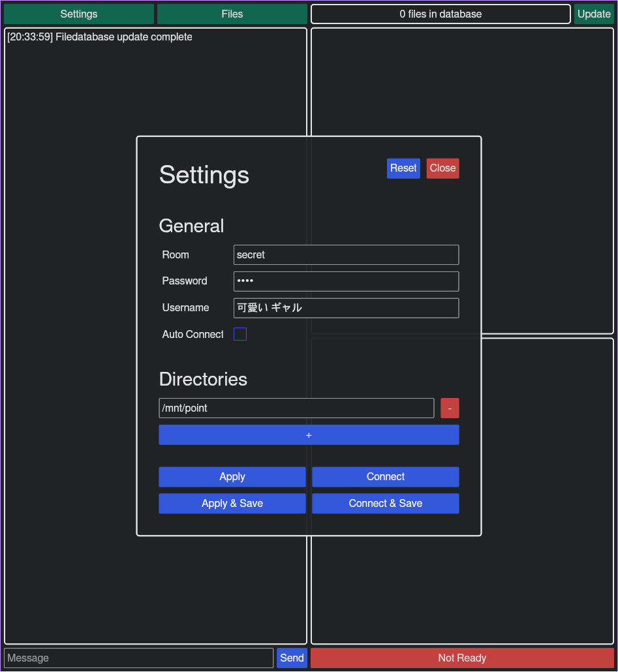Add a new directory with plus button
This screenshot has height=672, width=618.
point(309,435)
